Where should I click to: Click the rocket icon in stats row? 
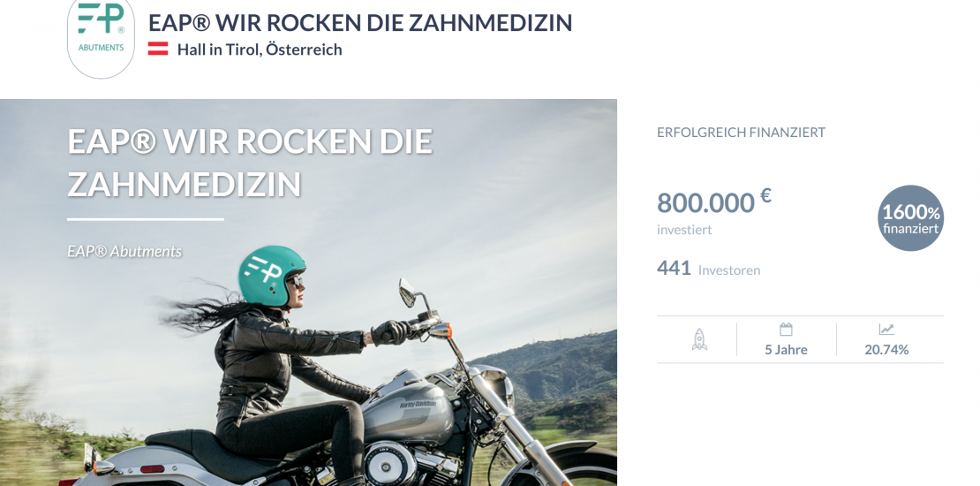[x=699, y=339]
